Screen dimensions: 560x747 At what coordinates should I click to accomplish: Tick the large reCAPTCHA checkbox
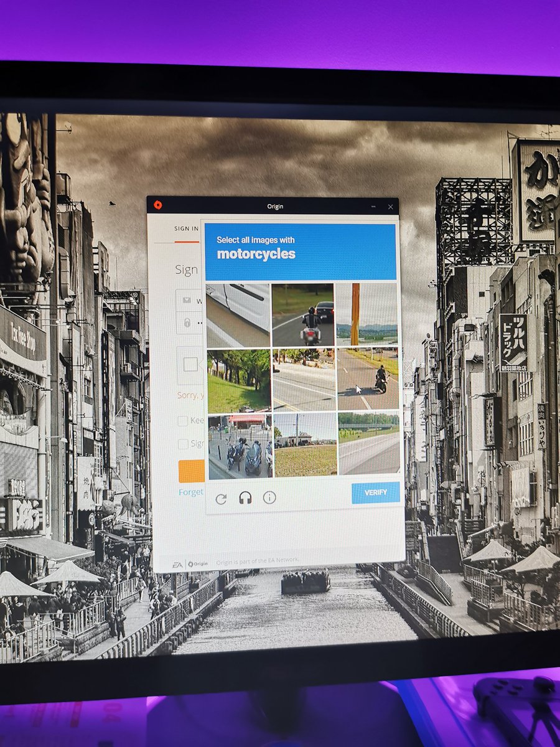190,364
